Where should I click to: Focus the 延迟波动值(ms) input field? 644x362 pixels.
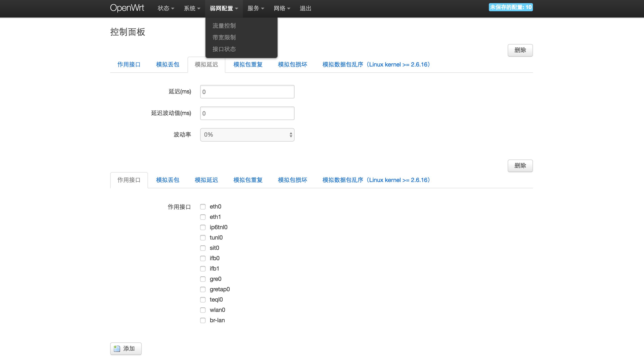click(x=247, y=113)
